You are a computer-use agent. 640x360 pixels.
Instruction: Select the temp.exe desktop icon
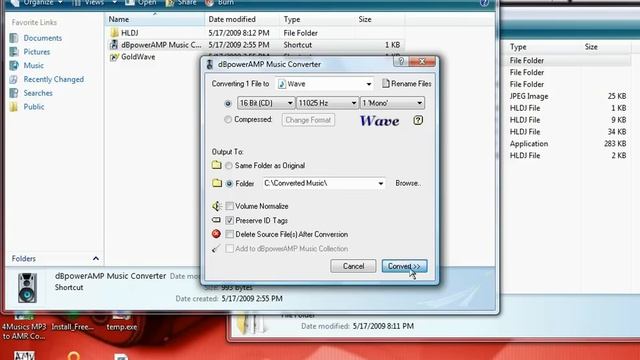point(121,317)
